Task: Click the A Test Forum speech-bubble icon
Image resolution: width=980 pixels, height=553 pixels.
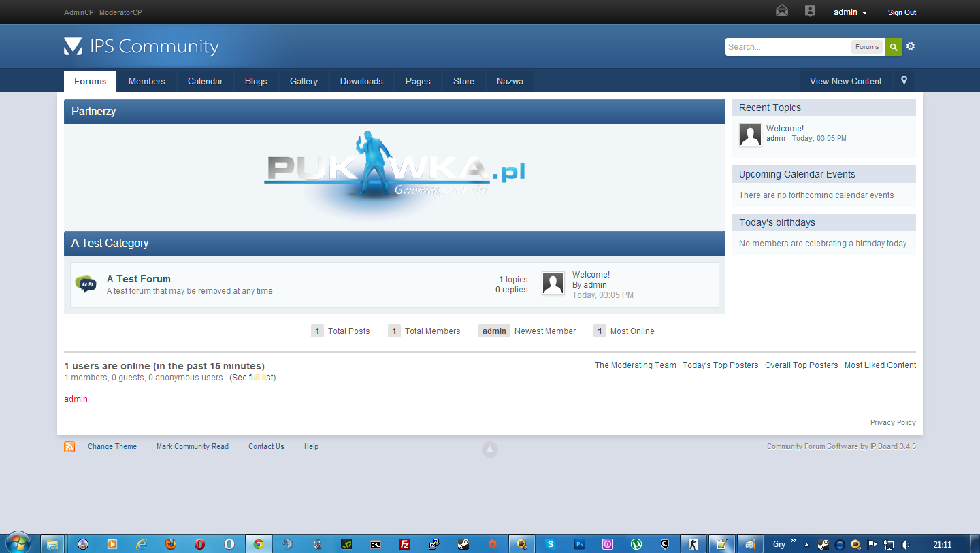Action: click(x=86, y=284)
